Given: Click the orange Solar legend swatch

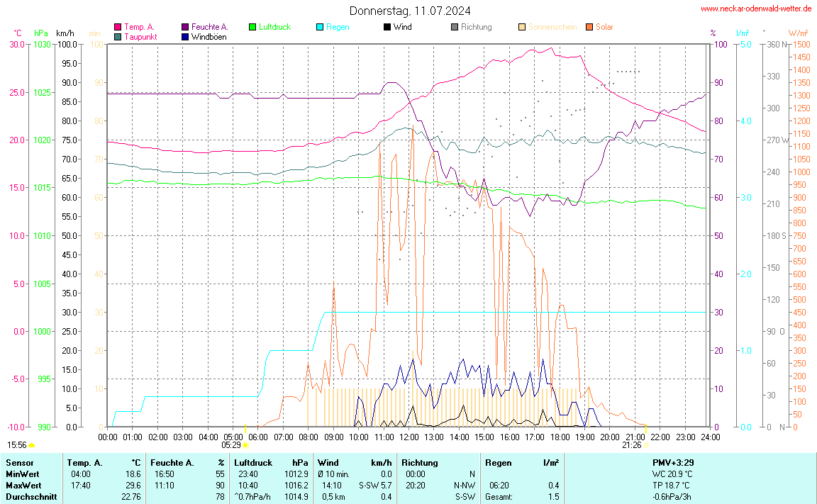Looking at the screenshot, I should tap(589, 27).
